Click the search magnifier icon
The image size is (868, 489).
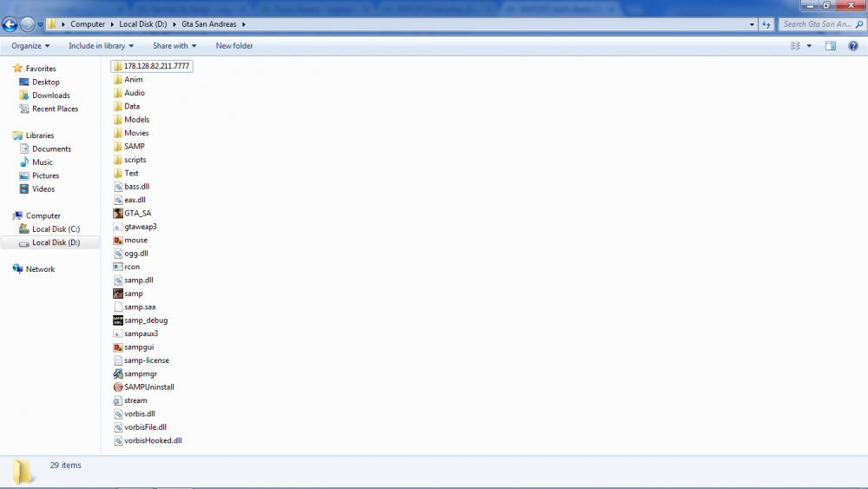[859, 24]
